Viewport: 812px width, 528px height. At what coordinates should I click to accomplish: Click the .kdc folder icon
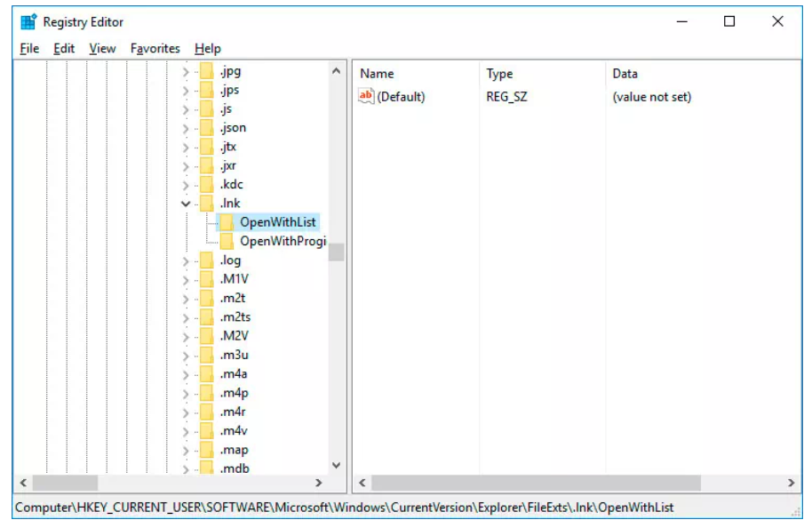pos(207,184)
